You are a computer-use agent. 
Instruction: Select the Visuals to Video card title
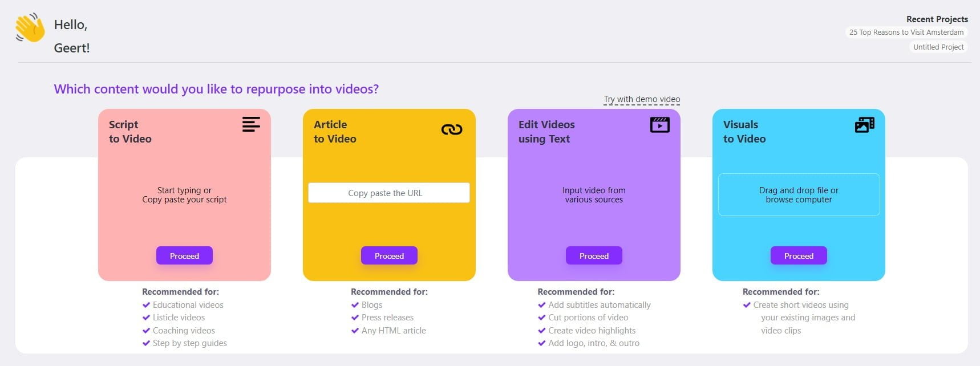click(744, 132)
